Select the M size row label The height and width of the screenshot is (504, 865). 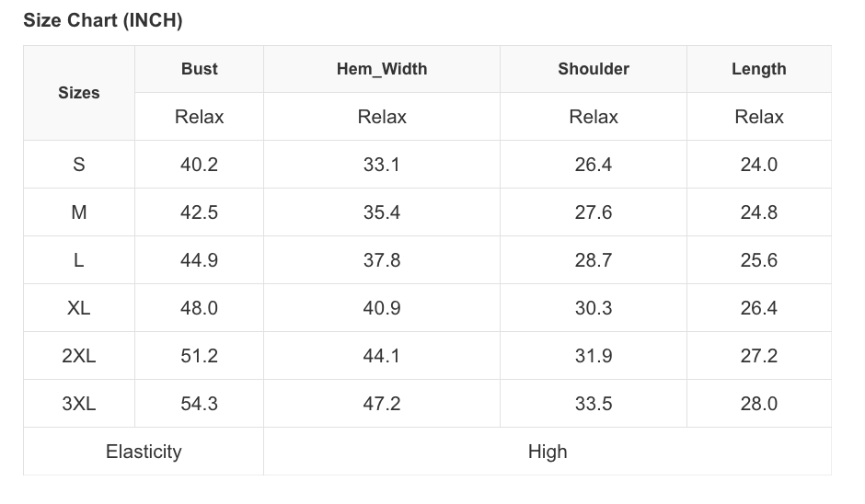pyautogui.click(x=79, y=212)
